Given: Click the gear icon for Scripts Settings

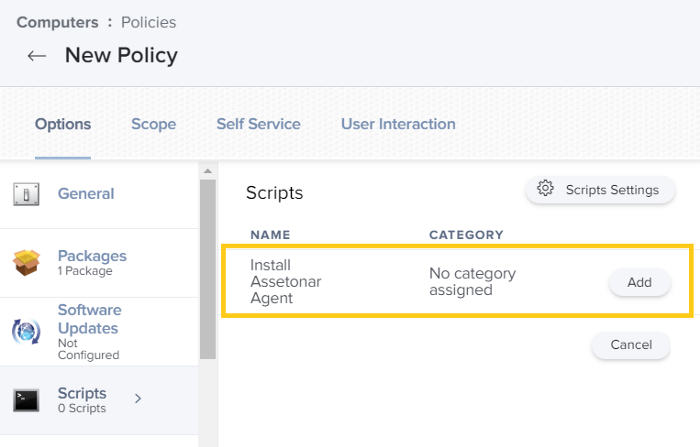Looking at the screenshot, I should [545, 189].
